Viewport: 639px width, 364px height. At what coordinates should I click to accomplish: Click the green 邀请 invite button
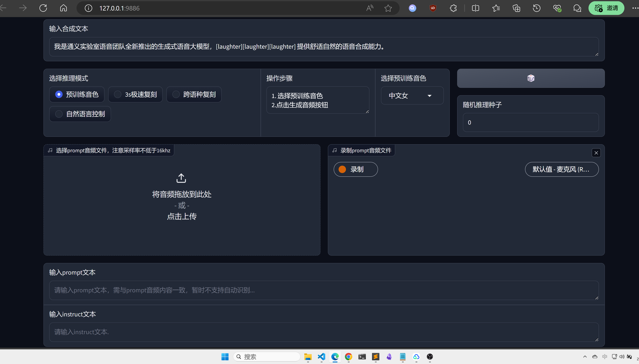pos(606,8)
